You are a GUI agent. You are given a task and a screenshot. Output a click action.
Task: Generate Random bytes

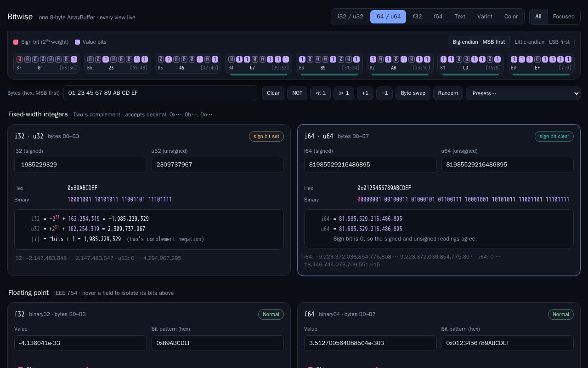point(448,93)
